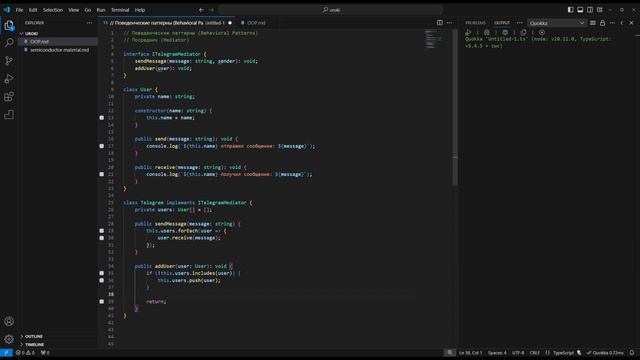Toggle the gutter marker on line 39
This screenshot has height=360, width=640.
click(x=102, y=302)
